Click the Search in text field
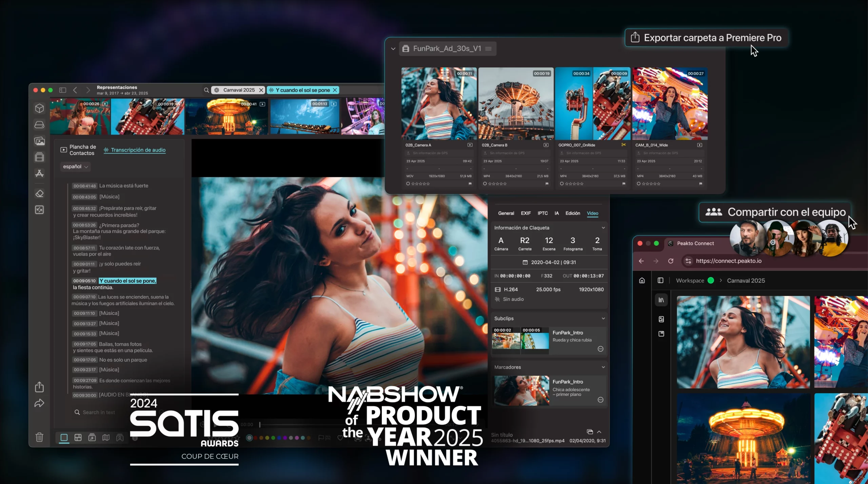This screenshot has width=868, height=484. [x=99, y=412]
